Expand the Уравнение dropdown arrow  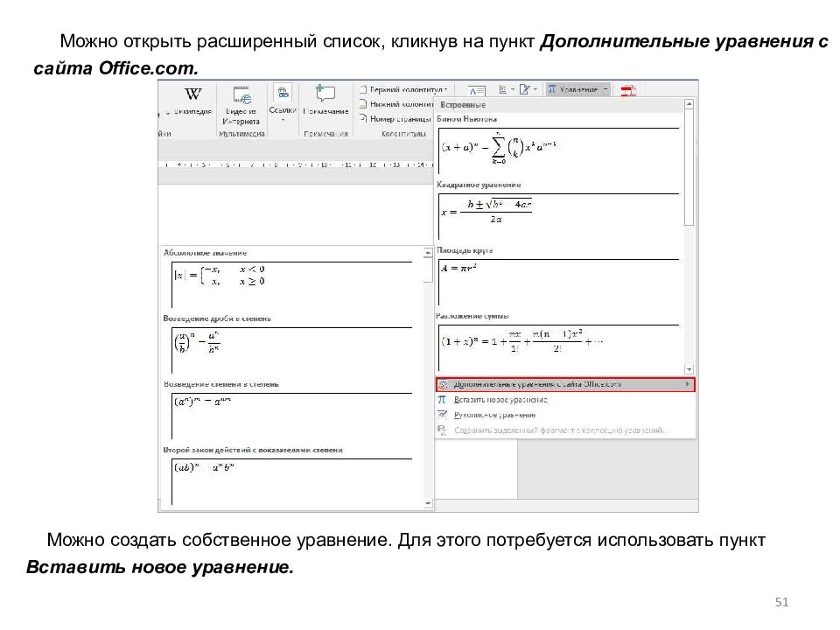click(x=605, y=89)
